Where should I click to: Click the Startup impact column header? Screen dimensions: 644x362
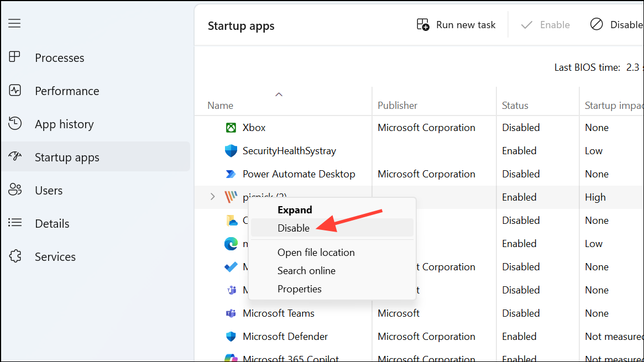coord(612,105)
